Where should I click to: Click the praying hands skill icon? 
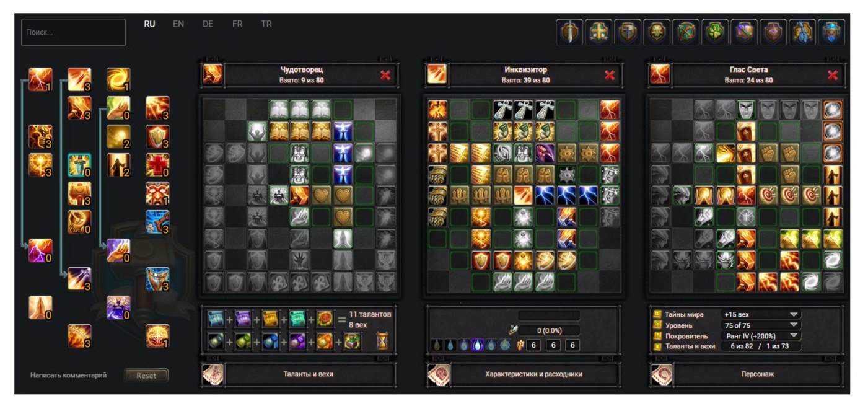40,307
